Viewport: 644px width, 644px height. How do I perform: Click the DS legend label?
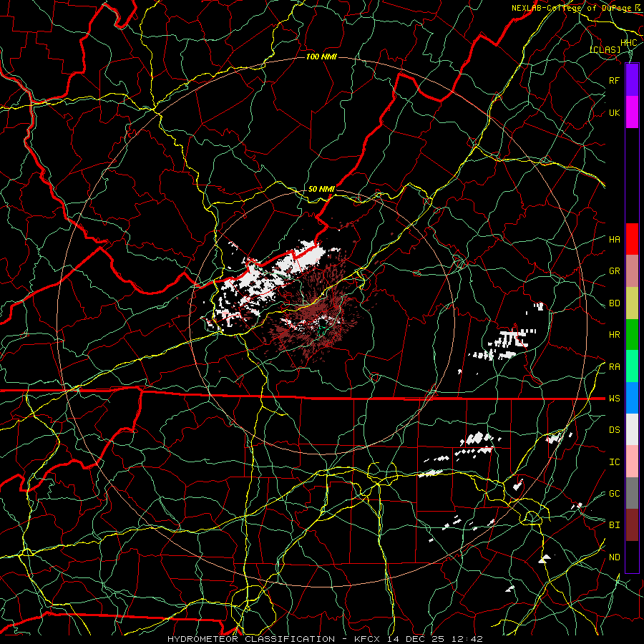pos(615,430)
